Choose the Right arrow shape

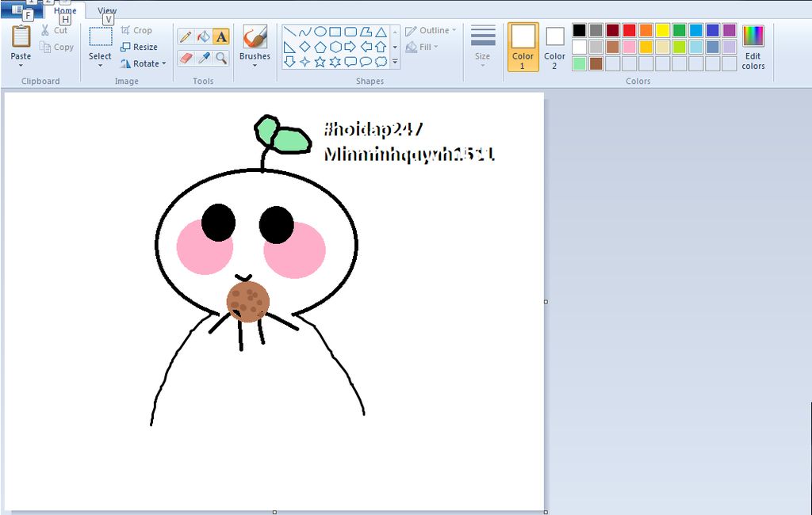[350, 47]
